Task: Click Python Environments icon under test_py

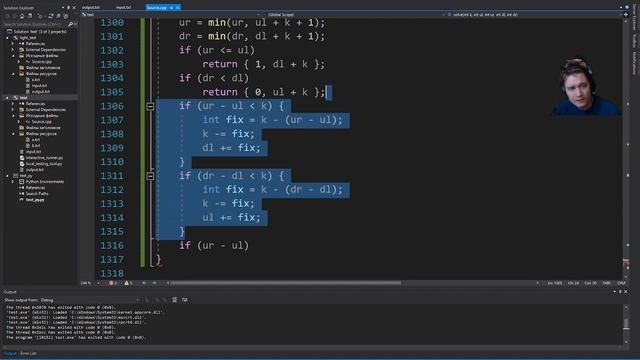Action: pyautogui.click(x=22, y=182)
